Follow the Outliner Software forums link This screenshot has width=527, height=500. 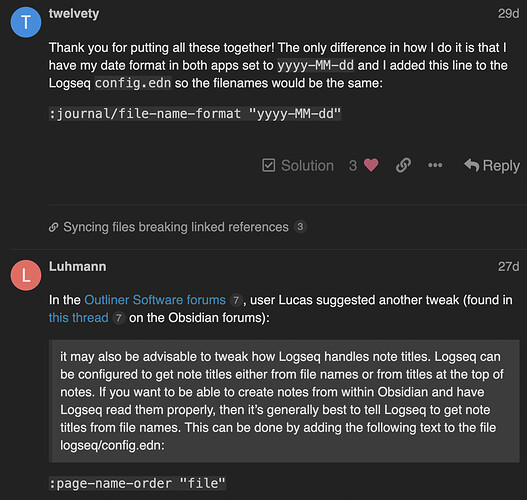155,300
